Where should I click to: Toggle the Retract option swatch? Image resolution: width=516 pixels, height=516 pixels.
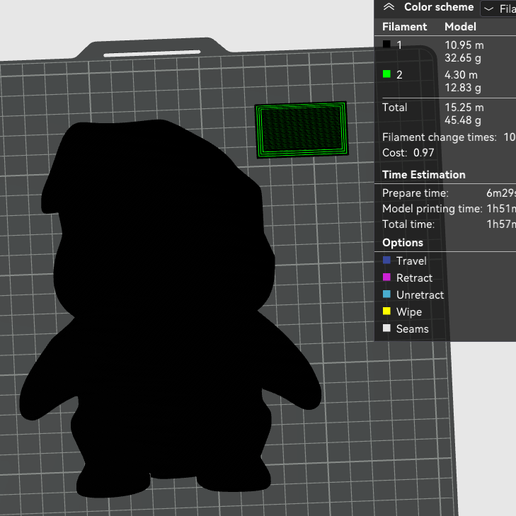[x=387, y=277]
